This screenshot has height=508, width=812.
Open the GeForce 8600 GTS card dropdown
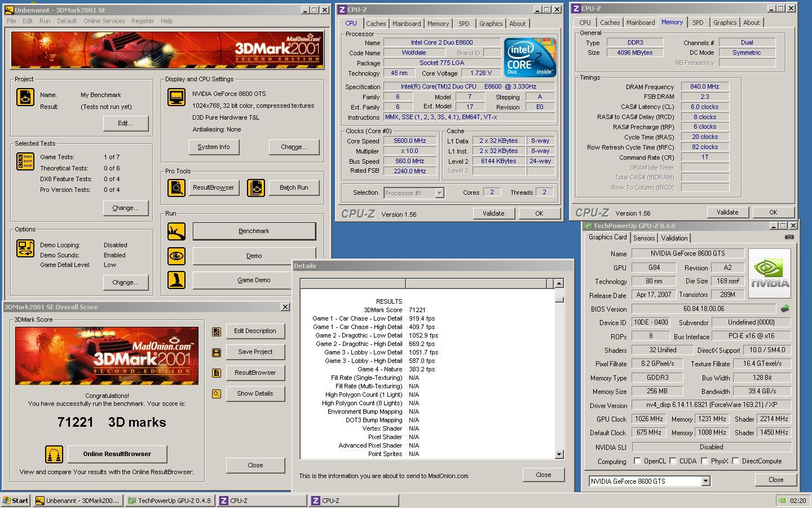pos(705,481)
